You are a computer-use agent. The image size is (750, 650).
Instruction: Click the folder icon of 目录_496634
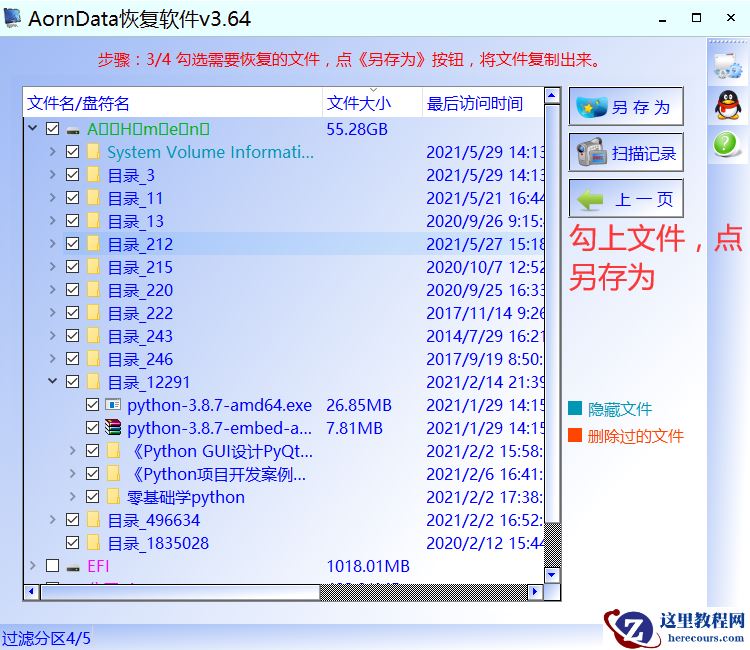point(93,519)
